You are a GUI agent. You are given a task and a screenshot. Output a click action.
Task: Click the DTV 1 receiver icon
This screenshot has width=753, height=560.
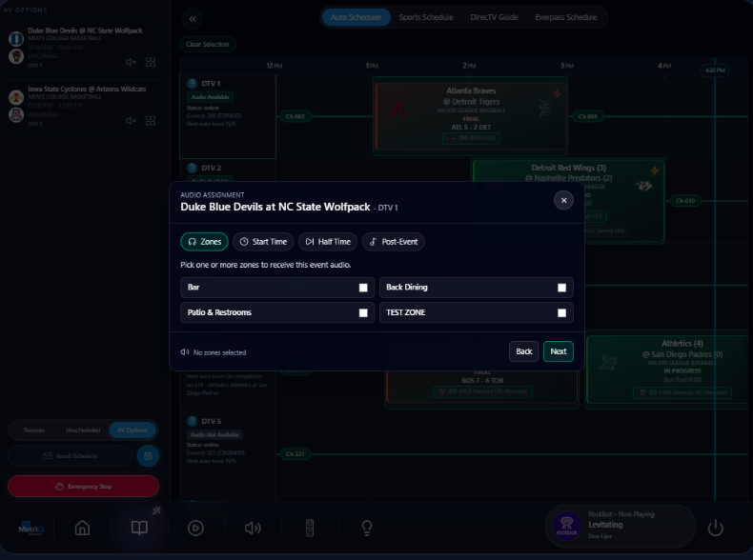point(193,84)
